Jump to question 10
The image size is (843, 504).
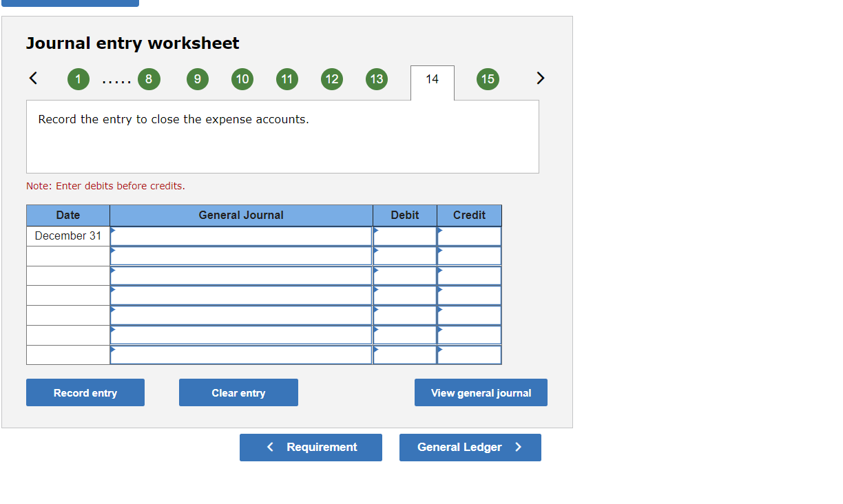click(242, 79)
